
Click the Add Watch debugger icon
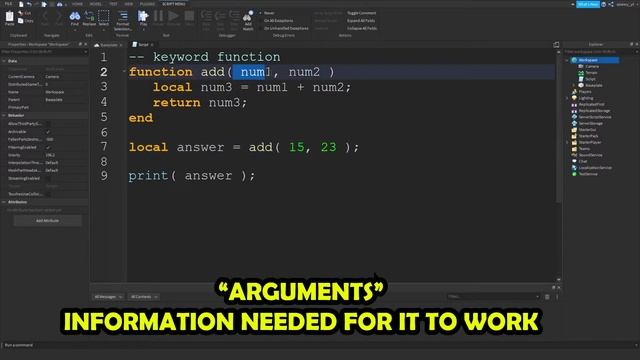[248, 16]
